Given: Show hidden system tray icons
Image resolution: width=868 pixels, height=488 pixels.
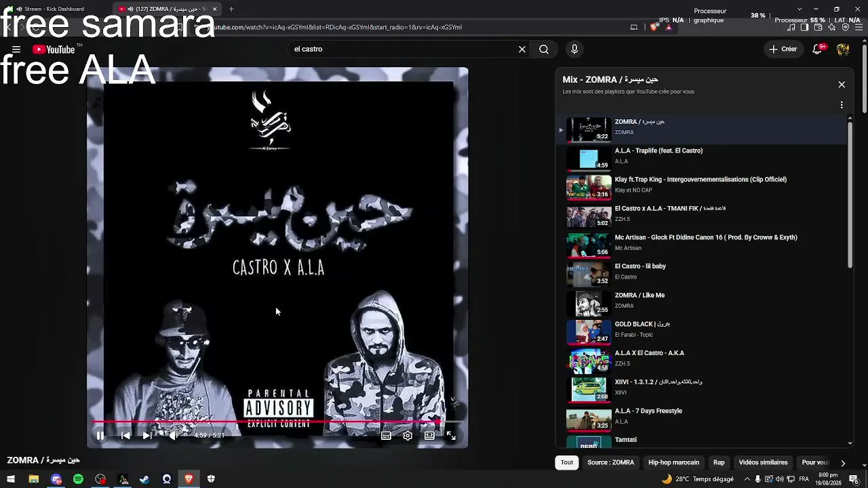Looking at the screenshot, I should point(747,479).
